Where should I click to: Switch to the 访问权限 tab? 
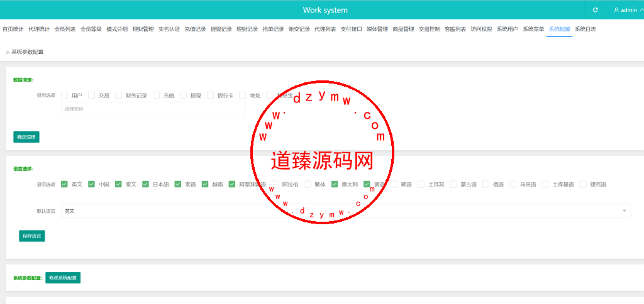point(481,29)
